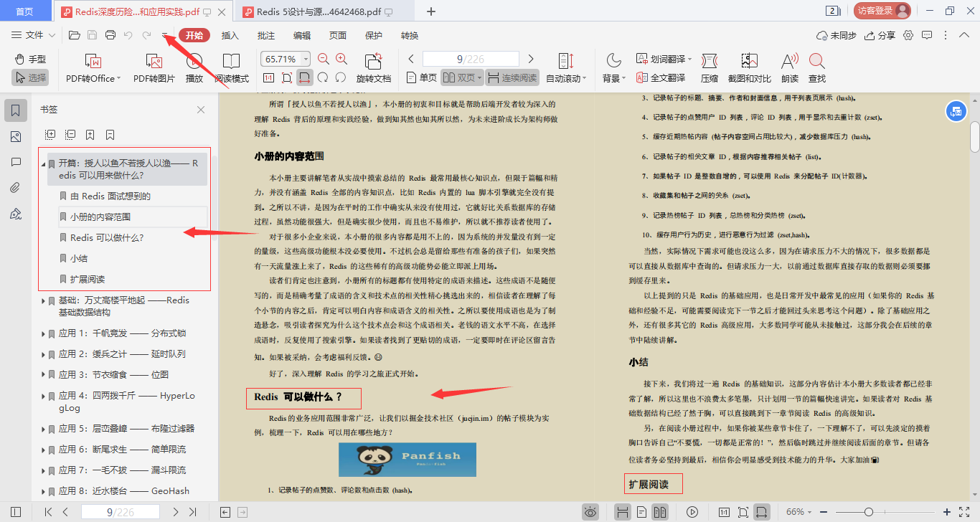Click the zoom in magnifier icon
The width and height of the screenshot is (980, 522).
tap(341, 59)
